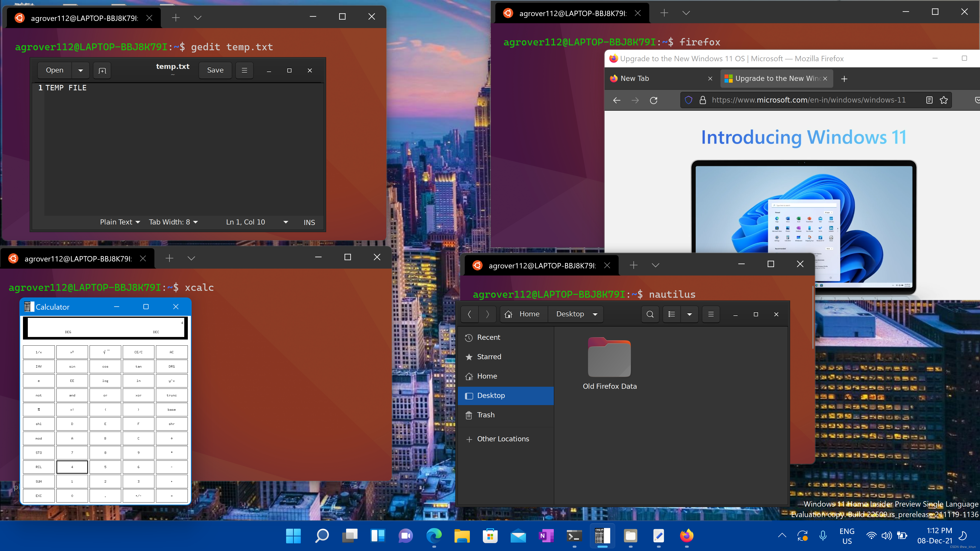
Task: Click the Old Firefox Data folder icon
Action: coord(609,359)
